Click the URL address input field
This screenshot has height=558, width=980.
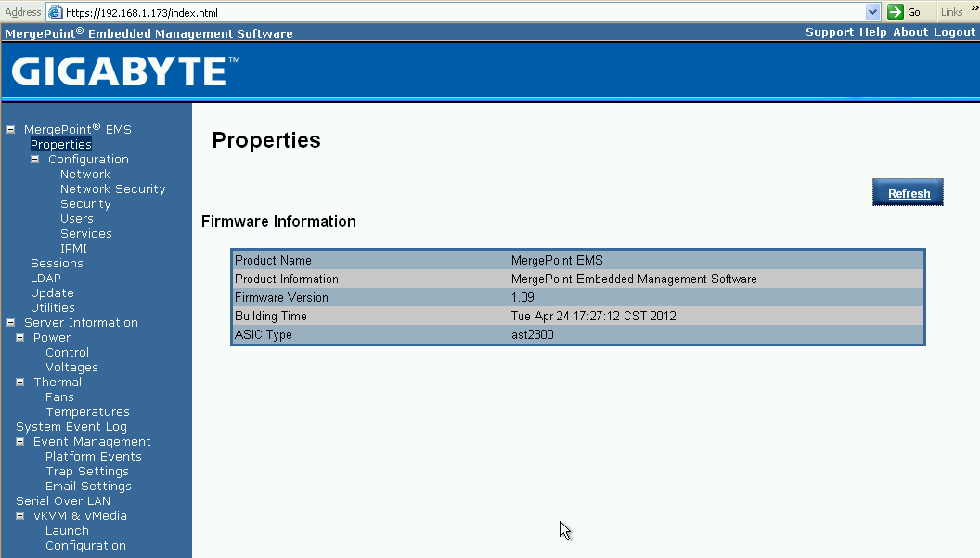coord(462,12)
